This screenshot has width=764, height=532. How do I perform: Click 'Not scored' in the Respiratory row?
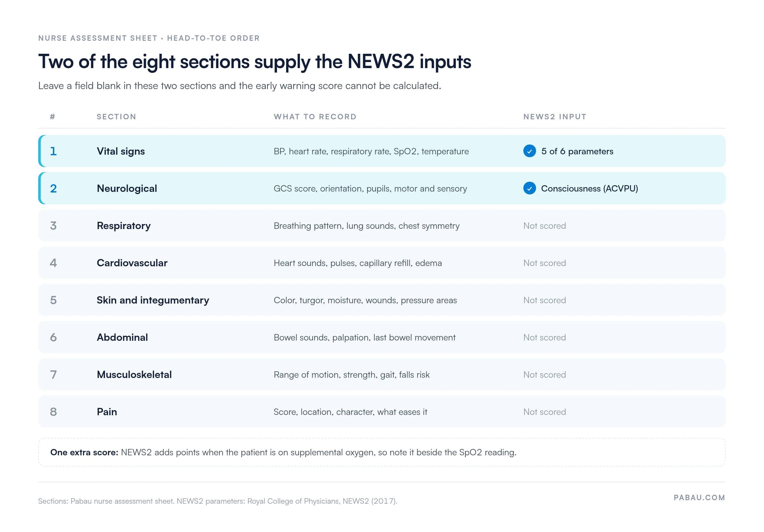(x=545, y=226)
